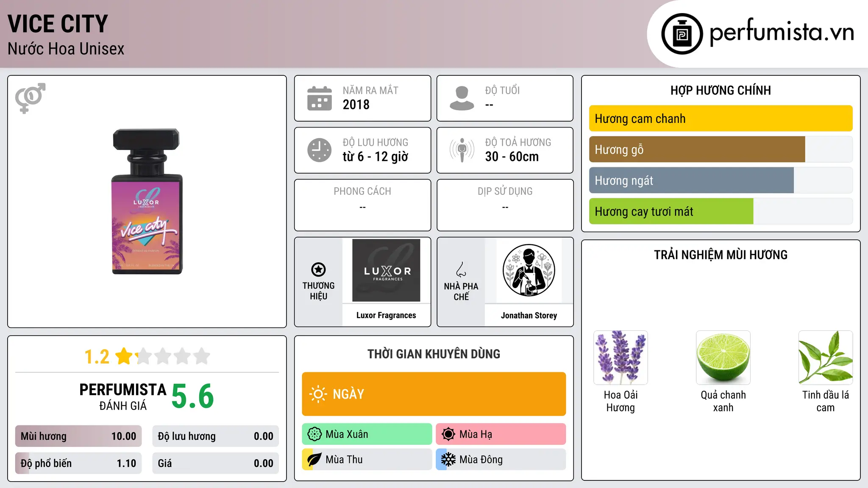Click the Perfumista Đánh giá label

[123, 396]
